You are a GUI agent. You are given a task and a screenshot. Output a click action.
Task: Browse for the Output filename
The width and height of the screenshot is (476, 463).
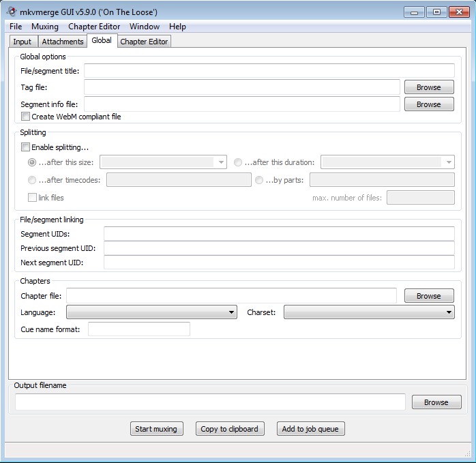(x=436, y=402)
